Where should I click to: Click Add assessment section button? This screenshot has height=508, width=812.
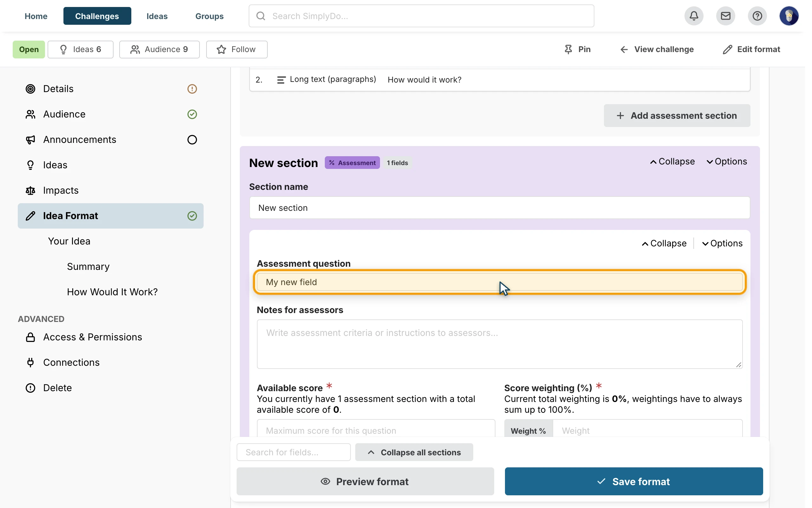677,116
